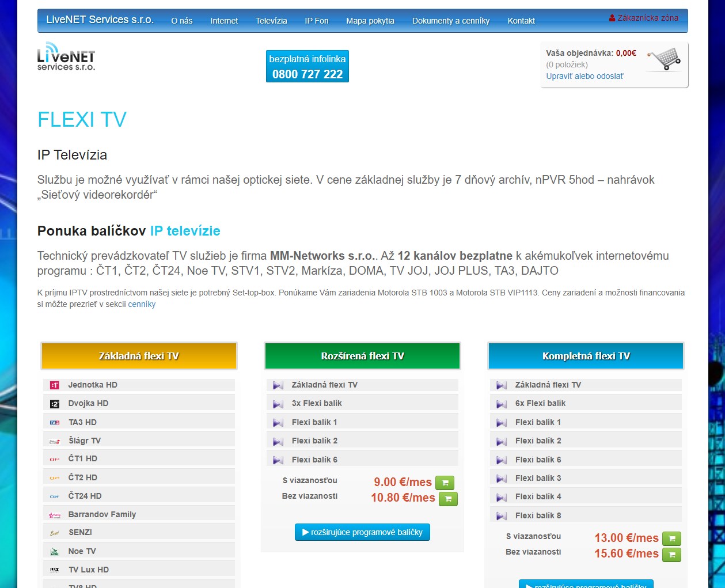The width and height of the screenshot is (725, 588).
Task: Click the bezplatná infolinka 0800 727 222 button
Action: pyautogui.click(x=308, y=66)
